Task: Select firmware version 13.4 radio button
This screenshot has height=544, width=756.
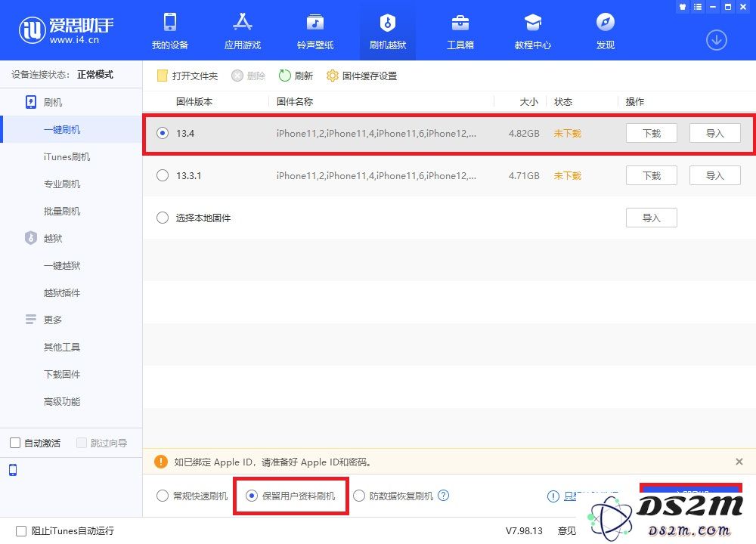Action: coord(163,133)
